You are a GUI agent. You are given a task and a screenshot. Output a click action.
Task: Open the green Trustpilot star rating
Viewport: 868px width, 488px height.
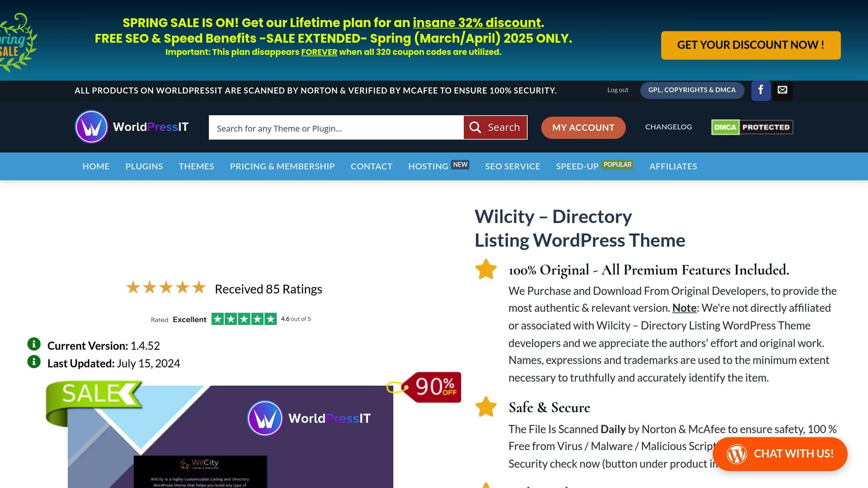(244, 319)
